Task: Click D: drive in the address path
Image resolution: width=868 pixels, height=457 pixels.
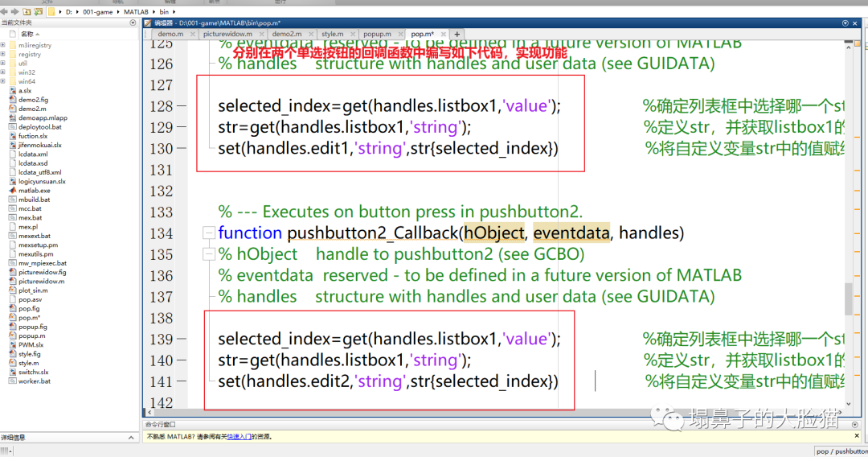Action: click(69, 11)
